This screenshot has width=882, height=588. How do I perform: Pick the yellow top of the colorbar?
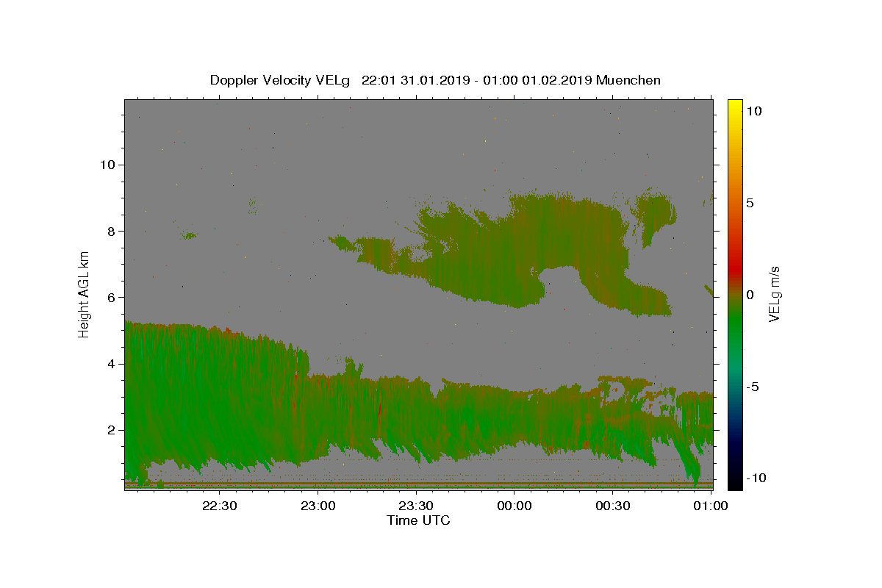[x=735, y=107]
